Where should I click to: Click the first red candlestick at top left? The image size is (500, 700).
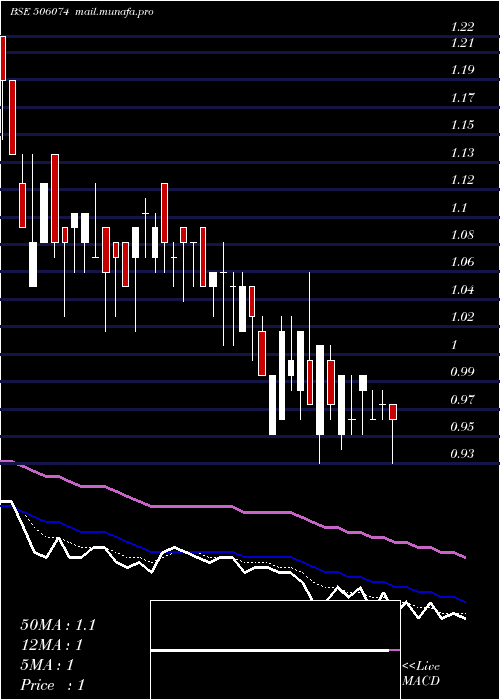point(3,58)
